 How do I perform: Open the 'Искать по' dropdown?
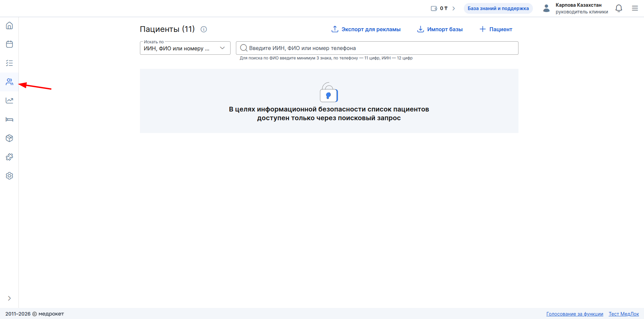coord(185,48)
